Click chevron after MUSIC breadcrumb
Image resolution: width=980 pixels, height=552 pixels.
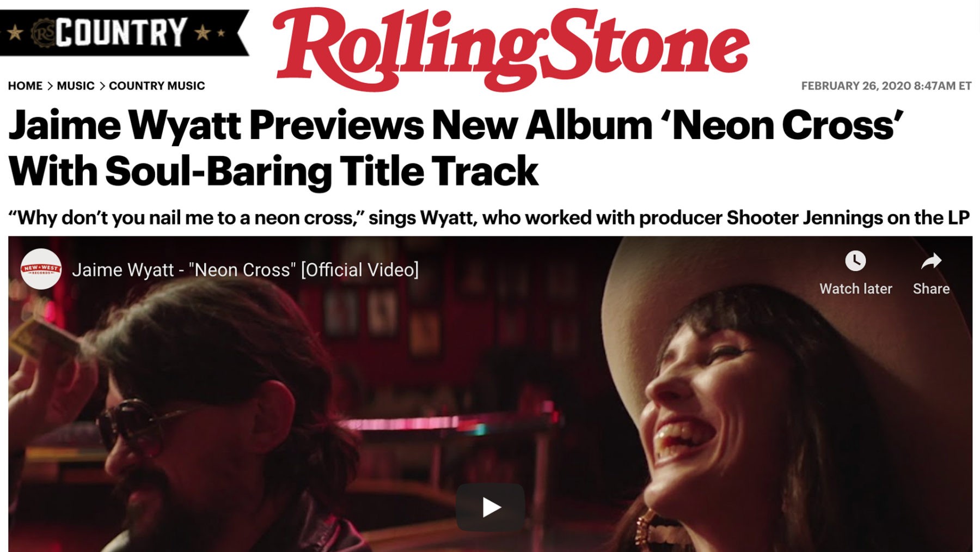[x=102, y=86]
